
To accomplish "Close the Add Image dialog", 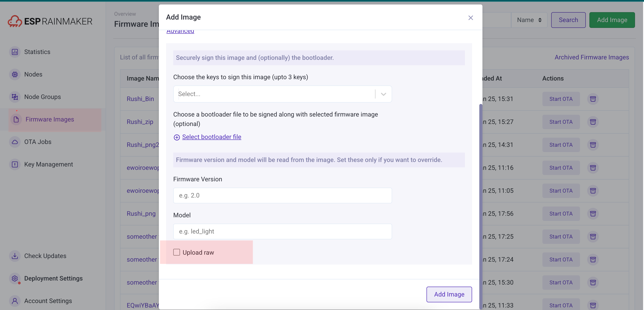I will point(470,18).
